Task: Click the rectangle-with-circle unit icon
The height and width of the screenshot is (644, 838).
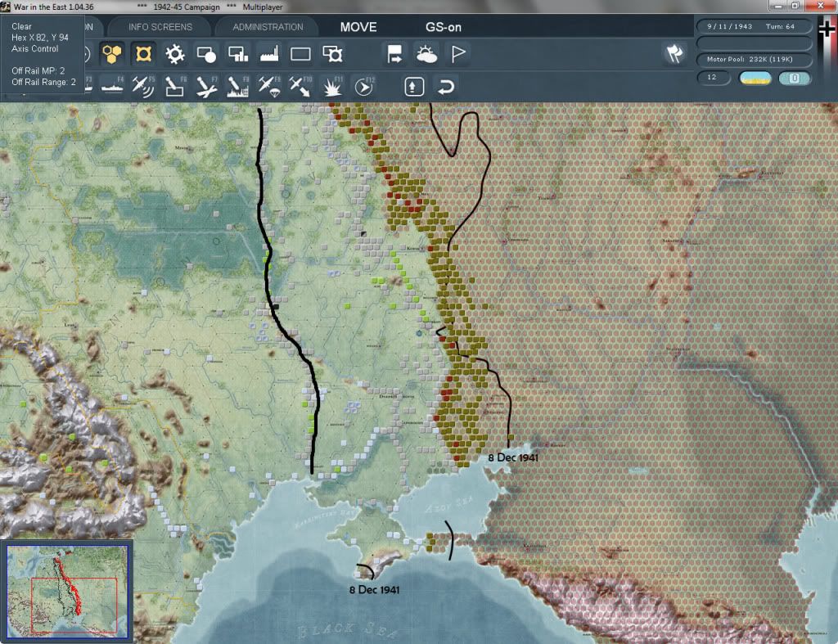Action: 206,54
